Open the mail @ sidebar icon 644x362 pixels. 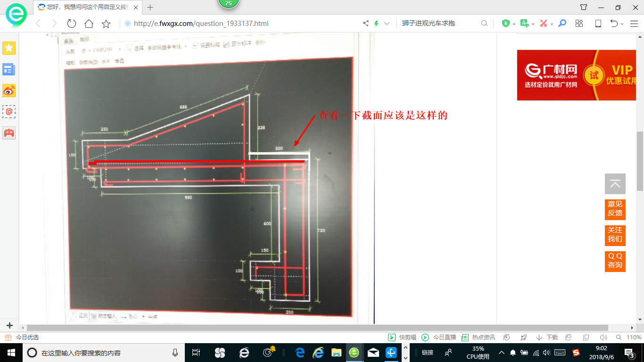pos(9,112)
